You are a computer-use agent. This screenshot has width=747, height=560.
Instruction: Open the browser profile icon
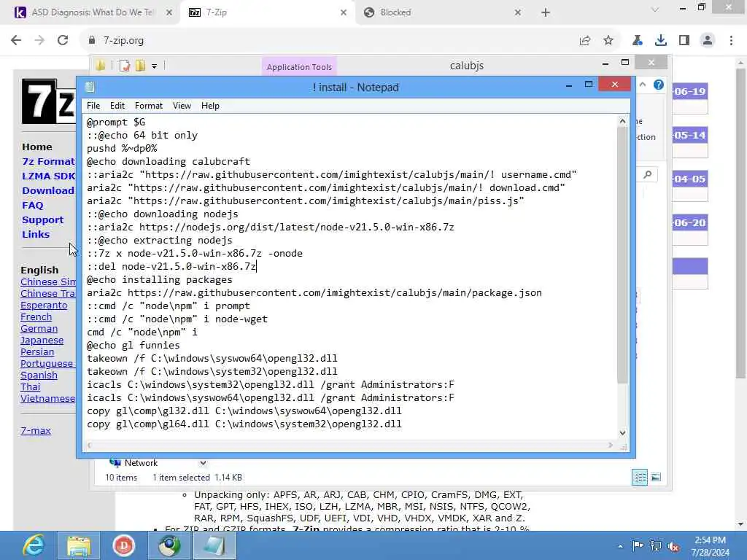coord(708,41)
